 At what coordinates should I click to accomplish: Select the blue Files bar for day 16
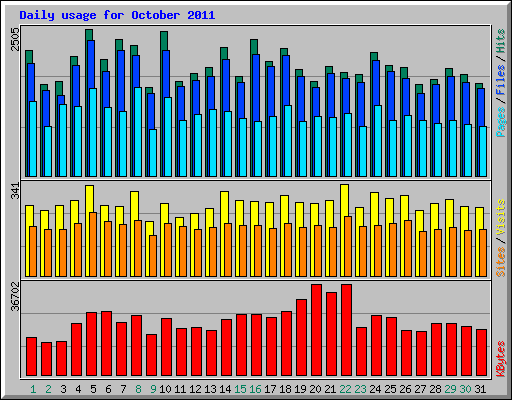pos(256,88)
